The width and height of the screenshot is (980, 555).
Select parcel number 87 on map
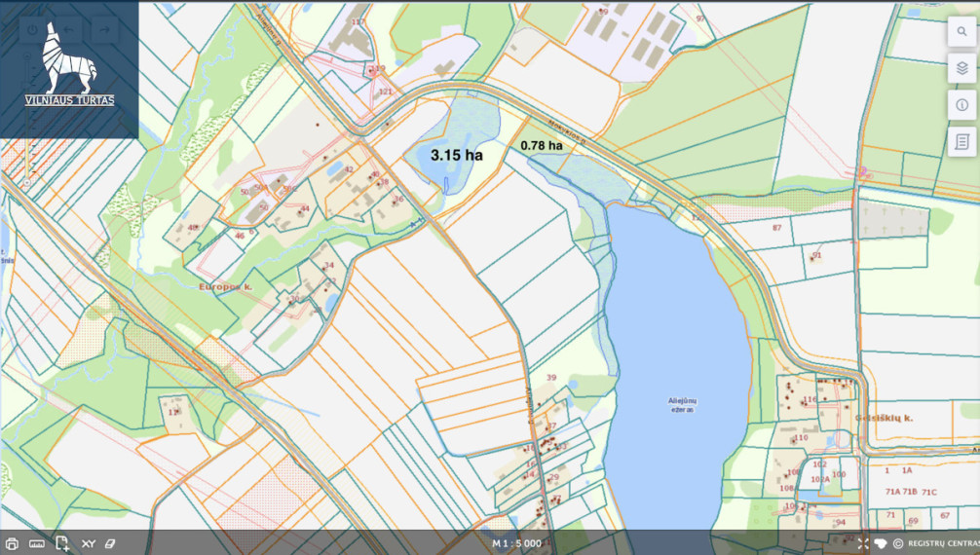(x=776, y=228)
